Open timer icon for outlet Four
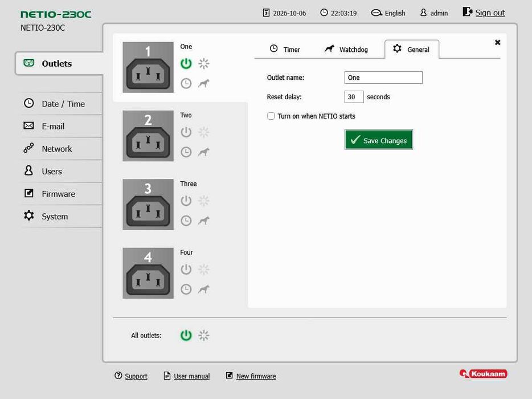The width and height of the screenshot is (532, 399). (186, 290)
